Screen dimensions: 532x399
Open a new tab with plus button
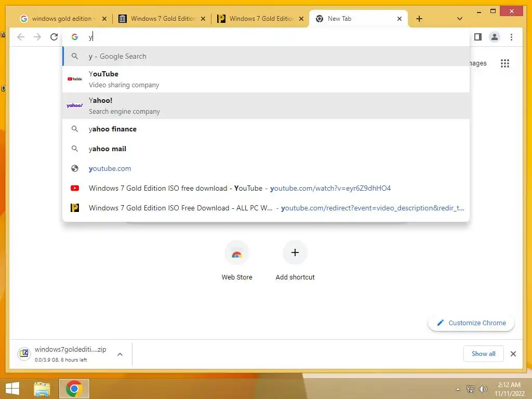[419, 19]
